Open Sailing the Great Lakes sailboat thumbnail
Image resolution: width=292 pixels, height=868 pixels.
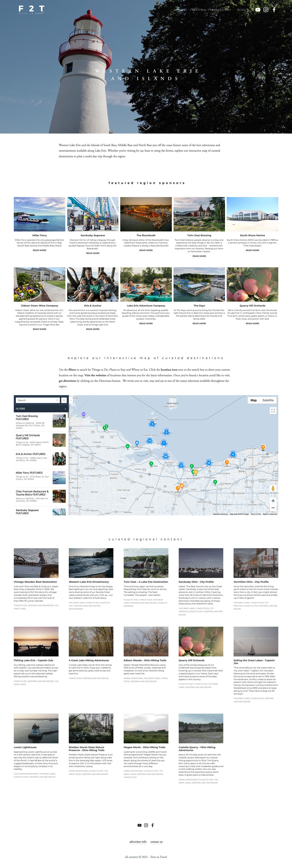coord(256,641)
